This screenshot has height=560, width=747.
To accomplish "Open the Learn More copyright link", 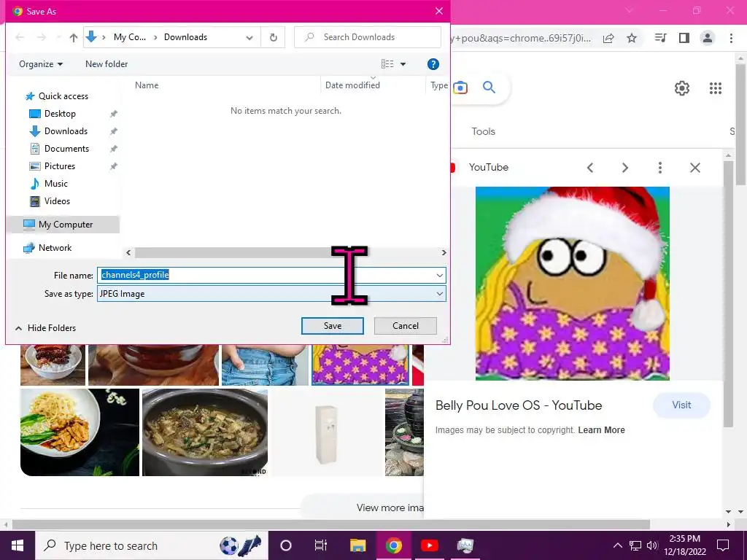I will click(601, 430).
